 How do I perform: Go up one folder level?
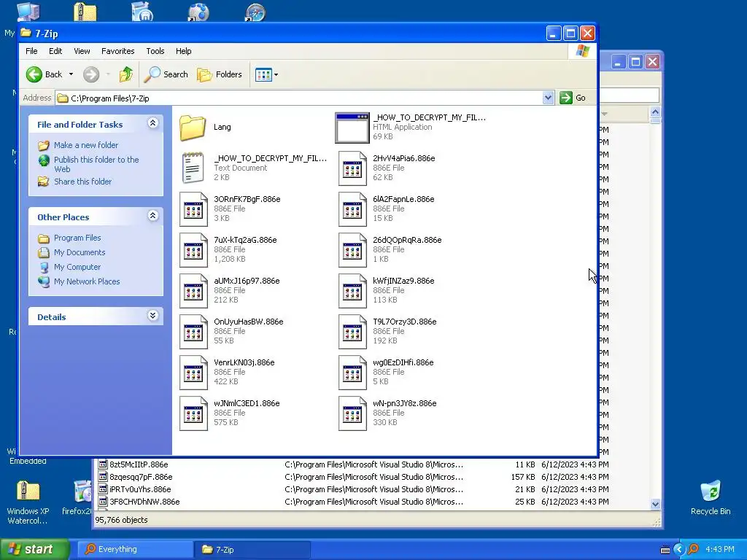pyautogui.click(x=125, y=74)
